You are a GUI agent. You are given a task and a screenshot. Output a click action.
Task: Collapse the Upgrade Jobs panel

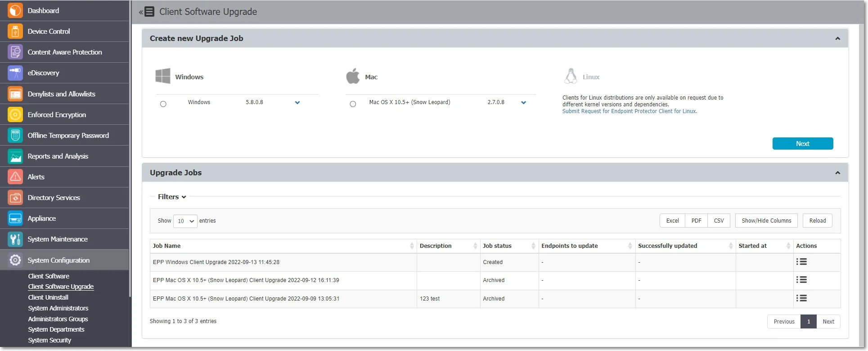[x=838, y=173]
